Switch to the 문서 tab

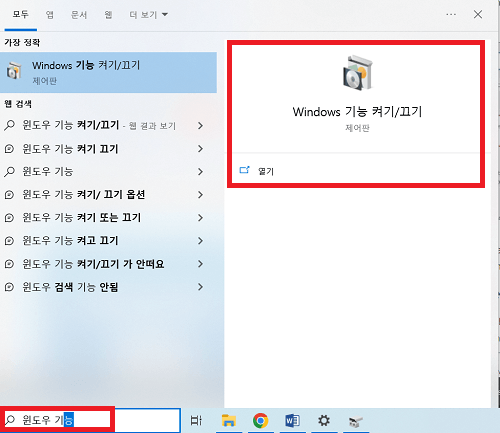click(79, 15)
